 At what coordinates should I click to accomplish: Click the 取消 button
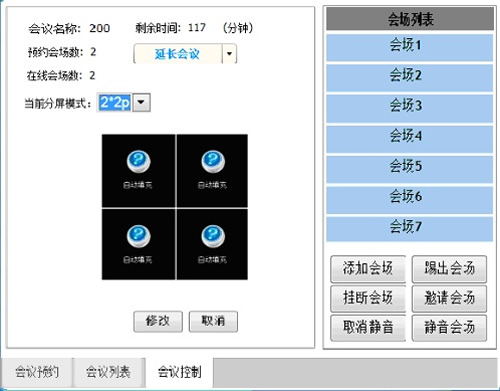click(x=213, y=321)
